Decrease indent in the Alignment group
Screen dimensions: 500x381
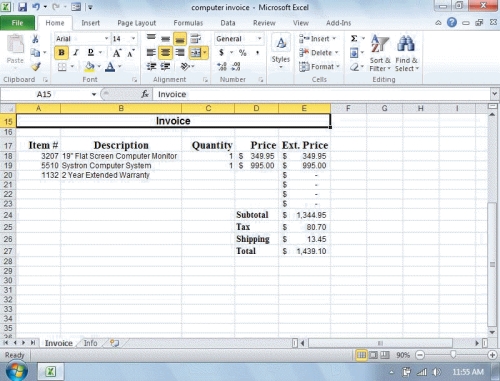click(151, 67)
